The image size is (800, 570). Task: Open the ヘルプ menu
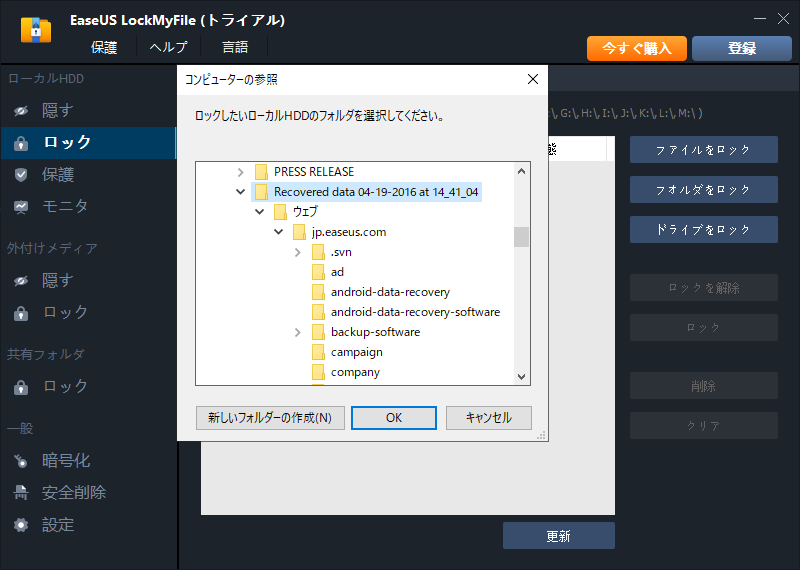pyautogui.click(x=167, y=47)
